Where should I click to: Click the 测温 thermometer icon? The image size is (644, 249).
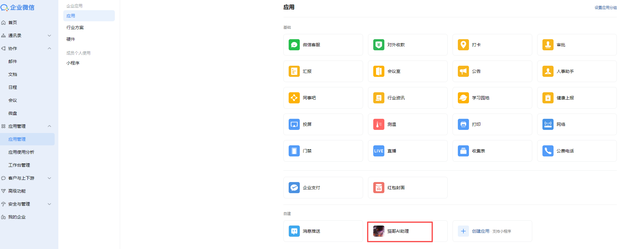tap(378, 124)
